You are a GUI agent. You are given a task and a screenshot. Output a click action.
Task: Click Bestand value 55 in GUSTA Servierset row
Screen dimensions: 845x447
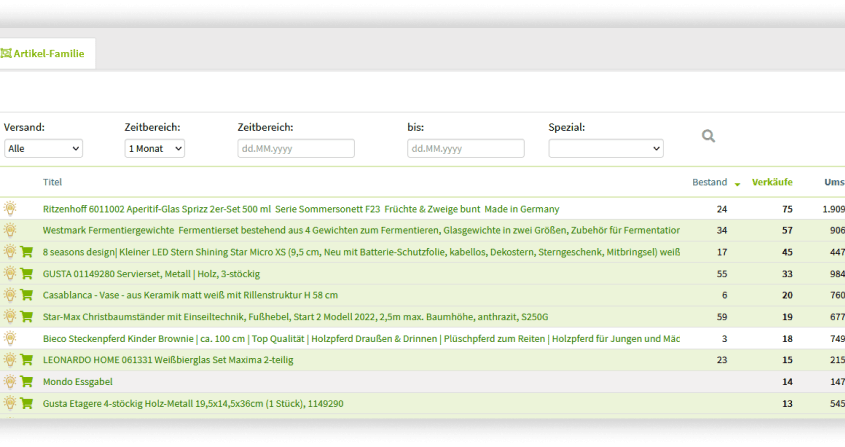coord(722,274)
